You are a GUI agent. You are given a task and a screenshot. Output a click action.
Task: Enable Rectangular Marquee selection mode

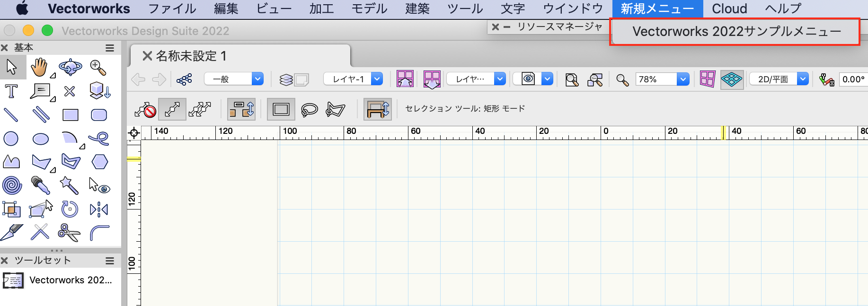281,109
